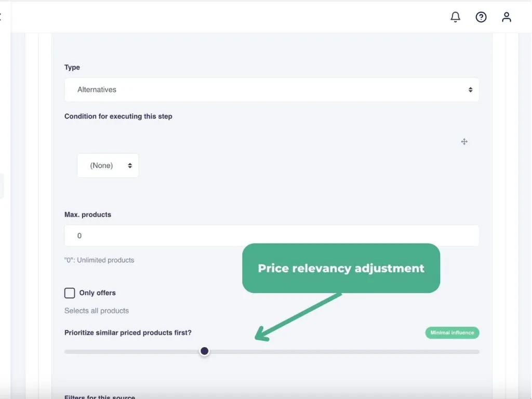Click the sidebar collapse chevron at top-left
The image size is (532, 399).
click(2, 17)
